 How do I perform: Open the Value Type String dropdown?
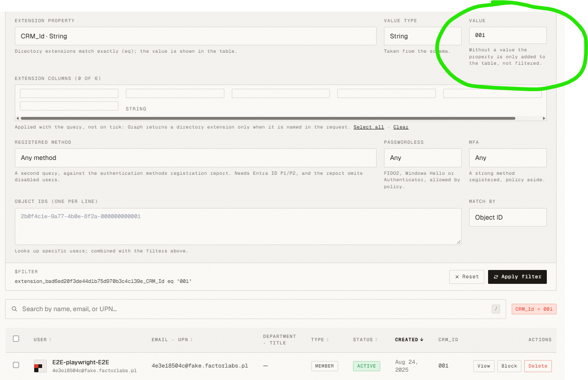coord(422,36)
